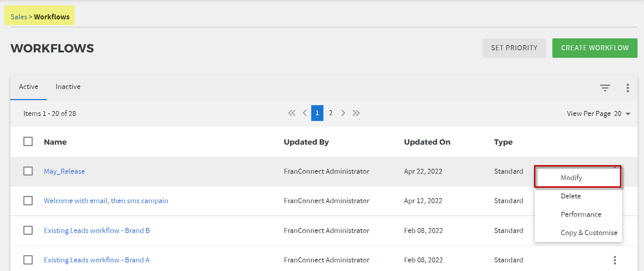Click the Apr 22, 2022 date cell
The width and height of the screenshot is (644, 271).
pos(423,171)
